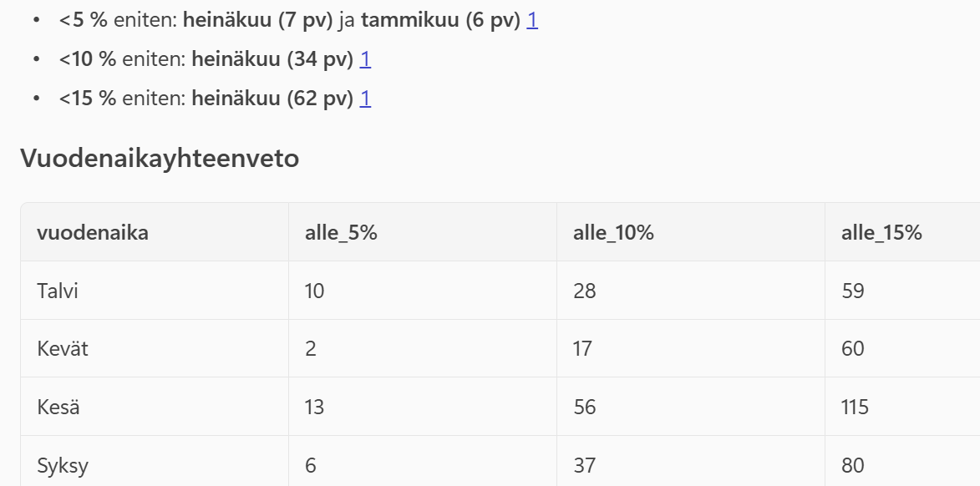The height and width of the screenshot is (486, 980).
Task: Select the alle_5% column header
Action: 341,233
